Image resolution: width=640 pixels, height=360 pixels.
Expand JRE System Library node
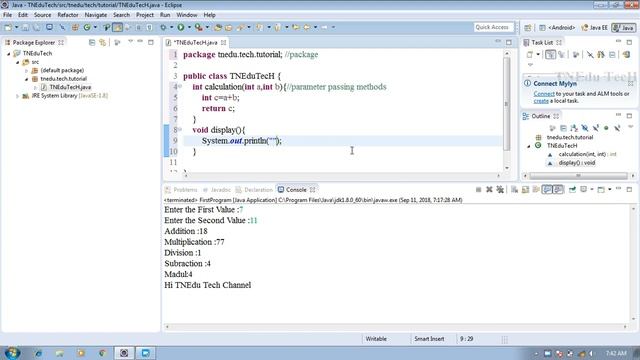click(x=18, y=96)
